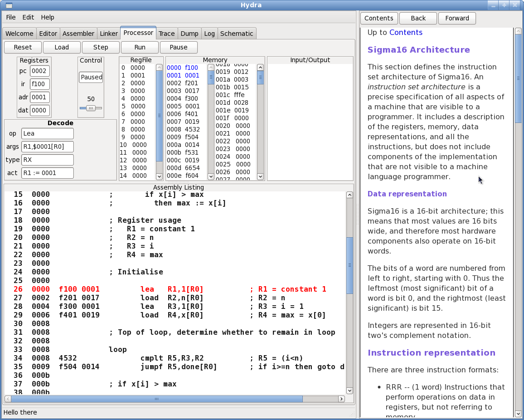This screenshot has height=420, width=524.
Task: Open the Edit menu
Action: (x=28, y=17)
